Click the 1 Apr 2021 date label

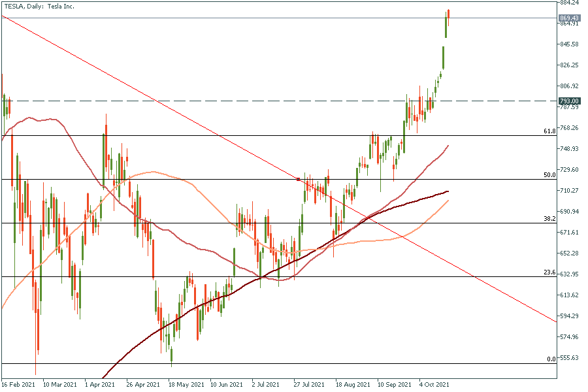(101, 385)
